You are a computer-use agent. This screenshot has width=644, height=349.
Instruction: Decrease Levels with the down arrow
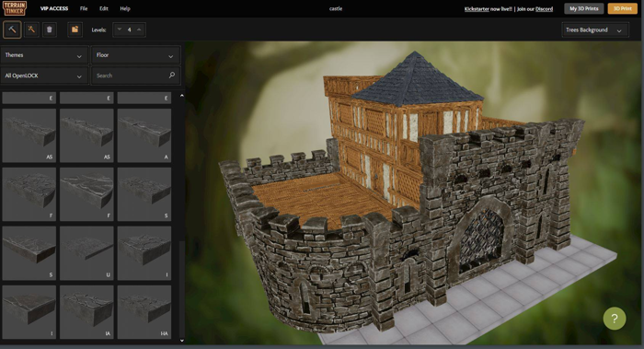pyautogui.click(x=120, y=29)
